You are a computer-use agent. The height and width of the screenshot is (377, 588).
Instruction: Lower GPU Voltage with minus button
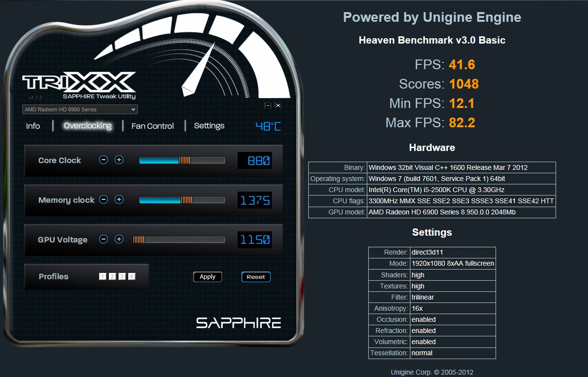click(x=104, y=239)
